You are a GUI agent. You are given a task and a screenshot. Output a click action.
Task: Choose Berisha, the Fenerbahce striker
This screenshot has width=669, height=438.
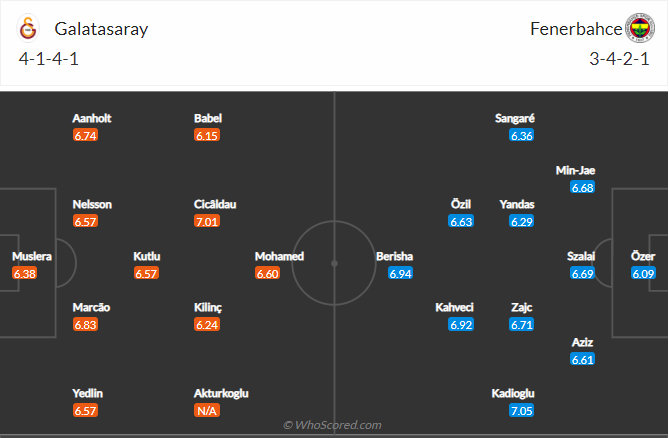[394, 256]
